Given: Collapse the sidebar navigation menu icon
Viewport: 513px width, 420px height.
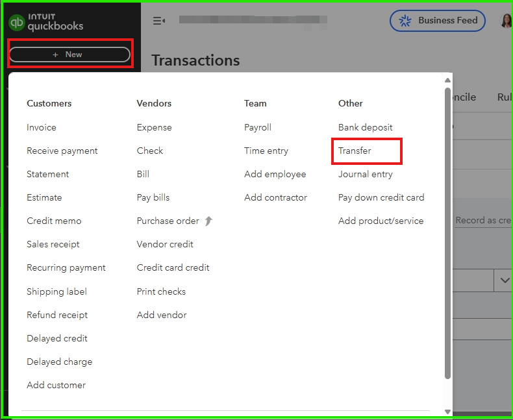Looking at the screenshot, I should coord(159,21).
